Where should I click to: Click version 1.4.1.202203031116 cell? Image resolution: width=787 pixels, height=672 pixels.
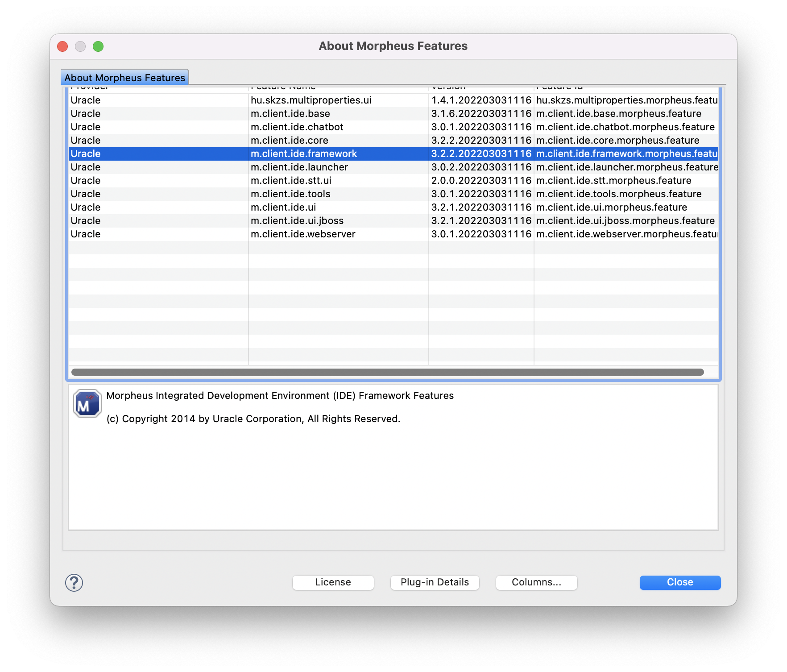(x=481, y=100)
